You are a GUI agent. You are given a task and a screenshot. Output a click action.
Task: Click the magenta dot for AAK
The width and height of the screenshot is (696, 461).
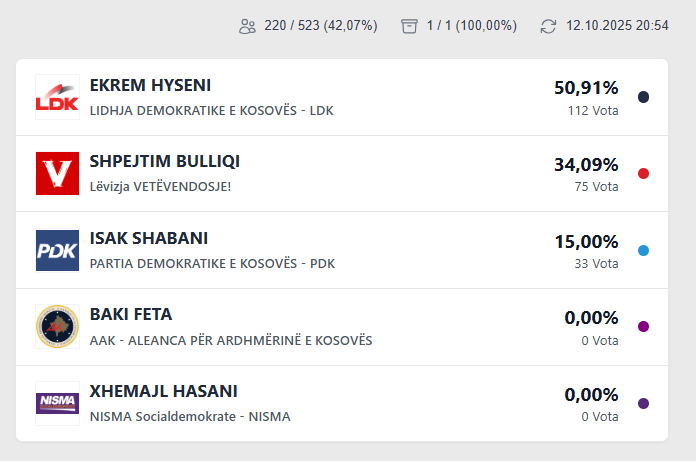point(643,327)
